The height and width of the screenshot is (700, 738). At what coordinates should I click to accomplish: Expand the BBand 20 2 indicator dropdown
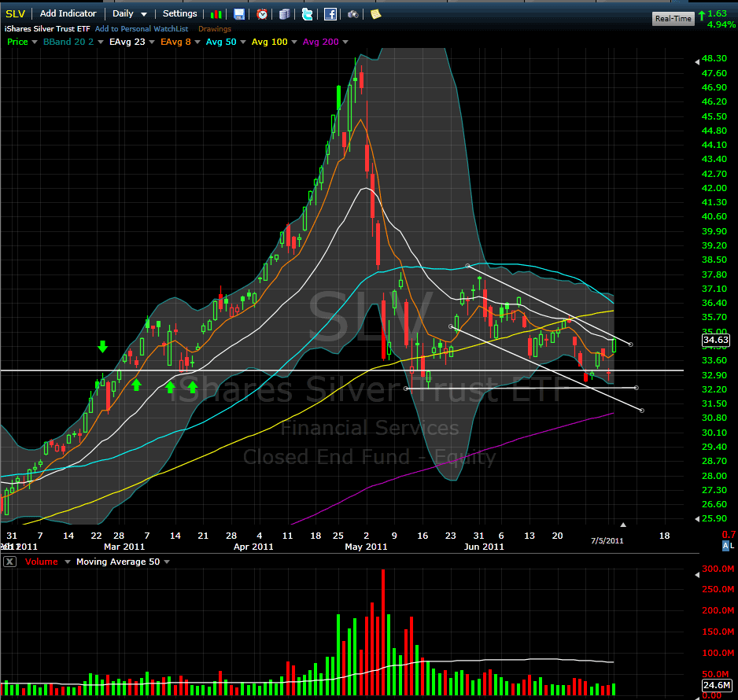coord(101,42)
